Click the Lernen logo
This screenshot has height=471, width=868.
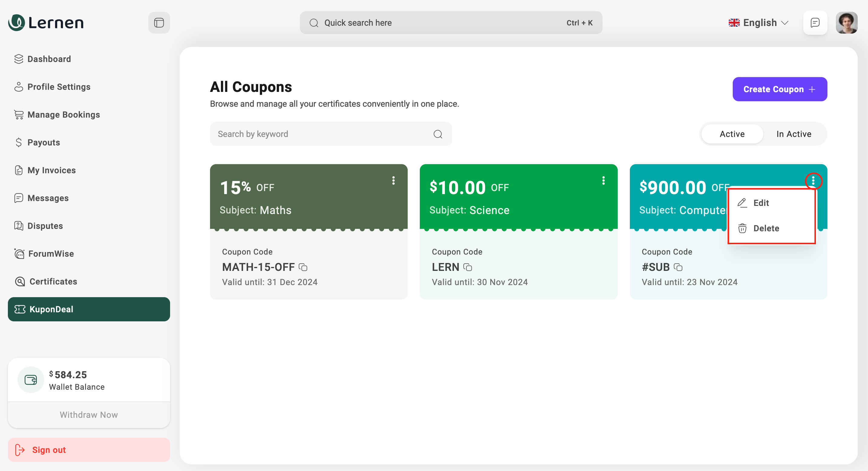coord(46,23)
